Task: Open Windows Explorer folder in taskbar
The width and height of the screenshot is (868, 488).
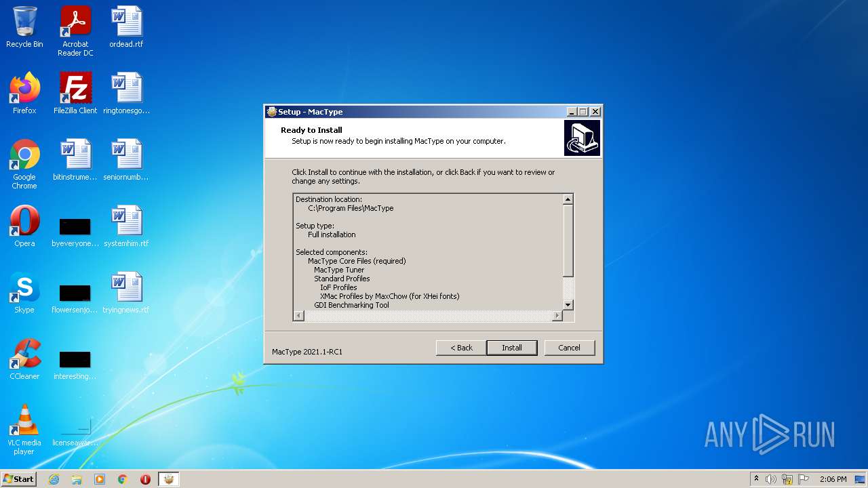Action: pos(77,479)
